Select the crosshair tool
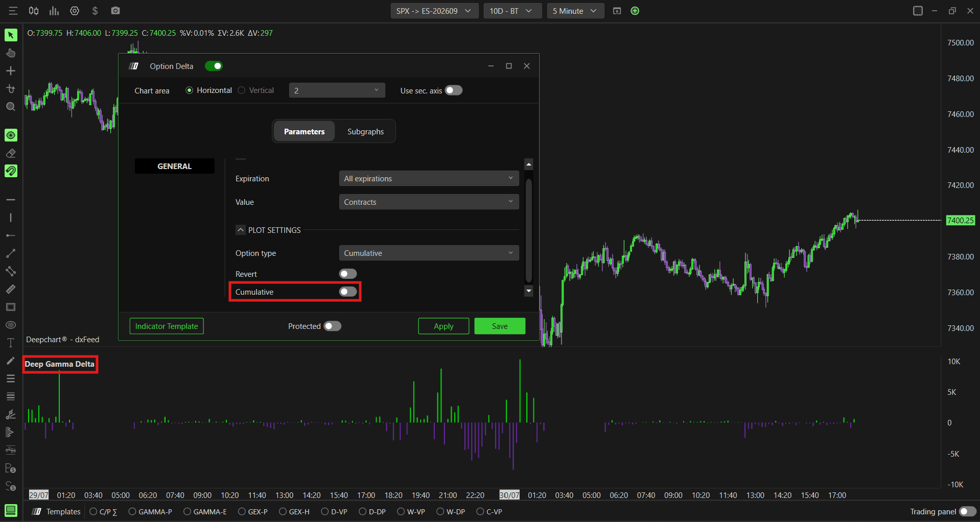The width and height of the screenshot is (980, 522). click(11, 71)
